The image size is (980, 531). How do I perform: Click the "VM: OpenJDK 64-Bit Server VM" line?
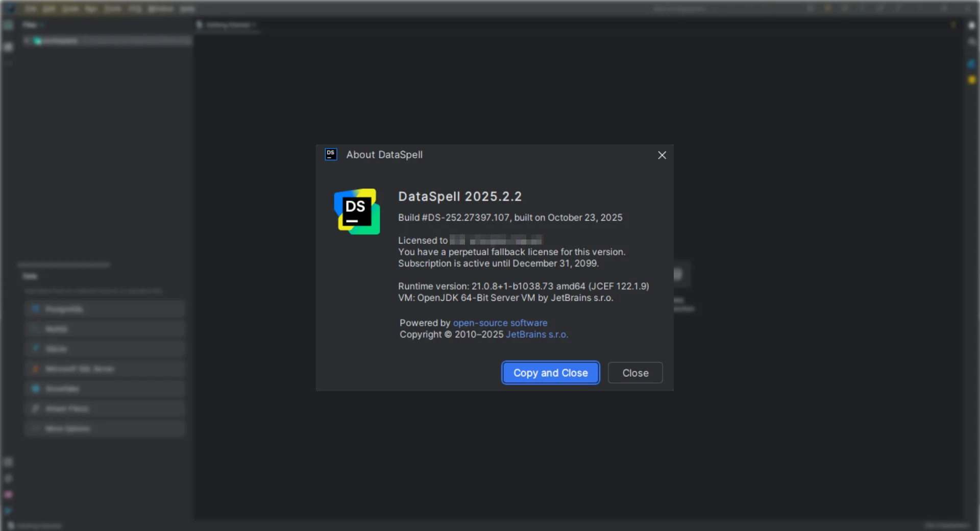506,298
